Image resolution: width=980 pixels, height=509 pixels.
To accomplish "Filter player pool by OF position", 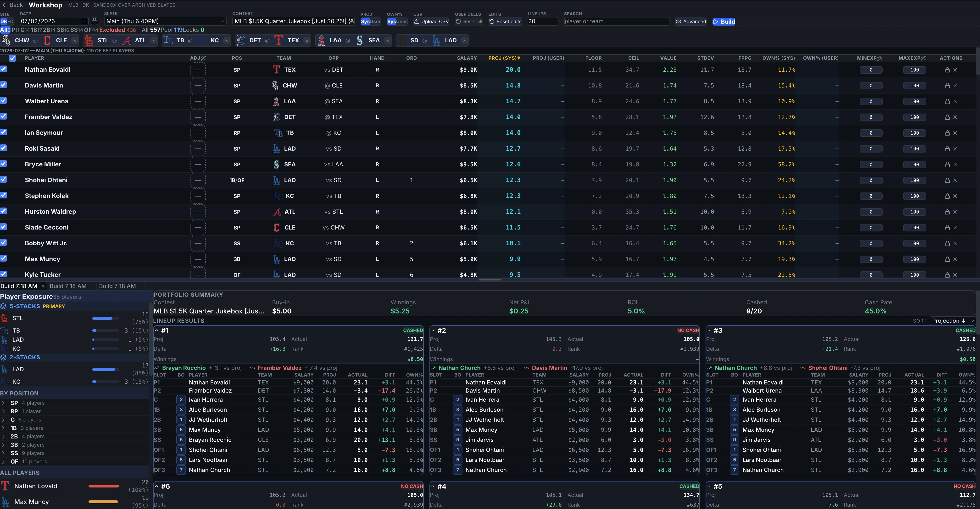I will coord(91,30).
